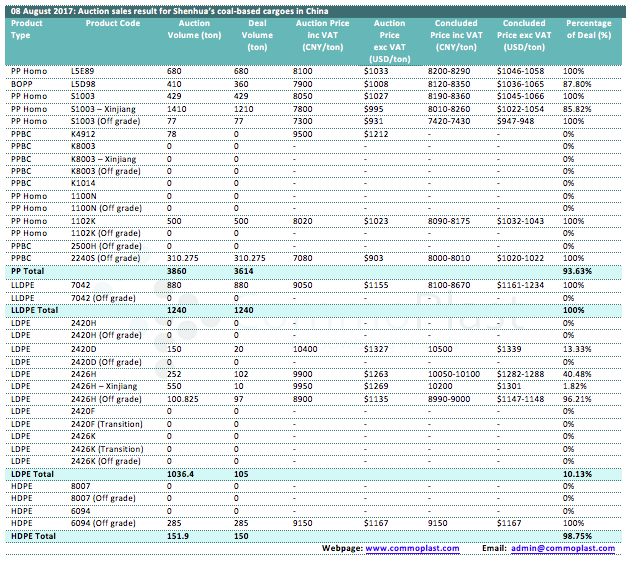Select the 6094 (Off grade) product cell

click(x=105, y=522)
